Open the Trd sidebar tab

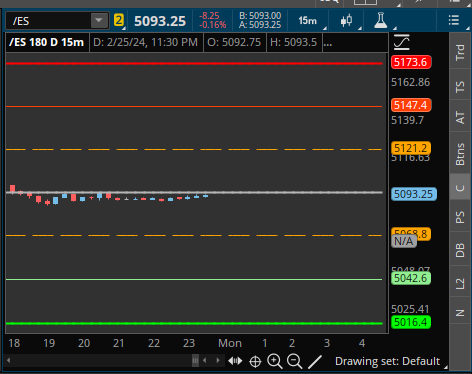click(x=460, y=52)
